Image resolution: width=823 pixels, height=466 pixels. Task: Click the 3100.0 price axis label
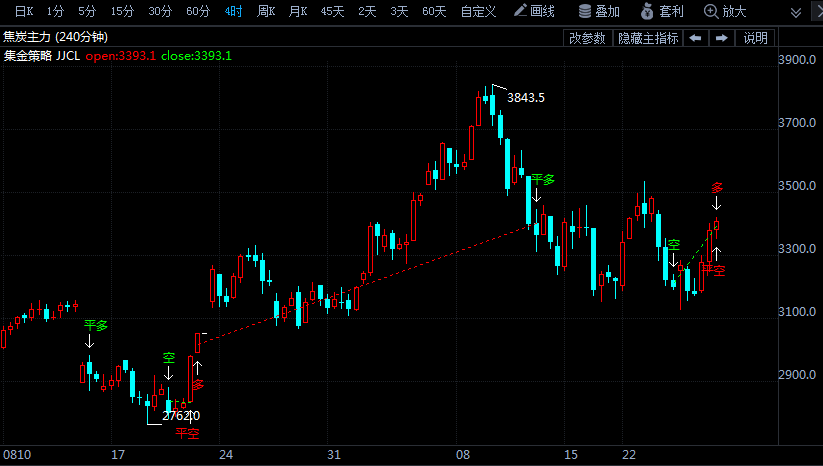tap(797, 312)
